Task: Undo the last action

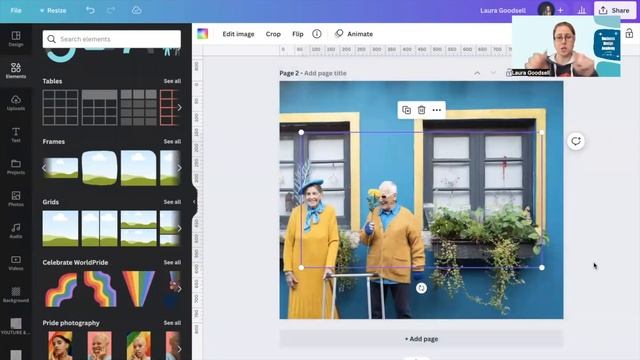Action: pos(90,10)
